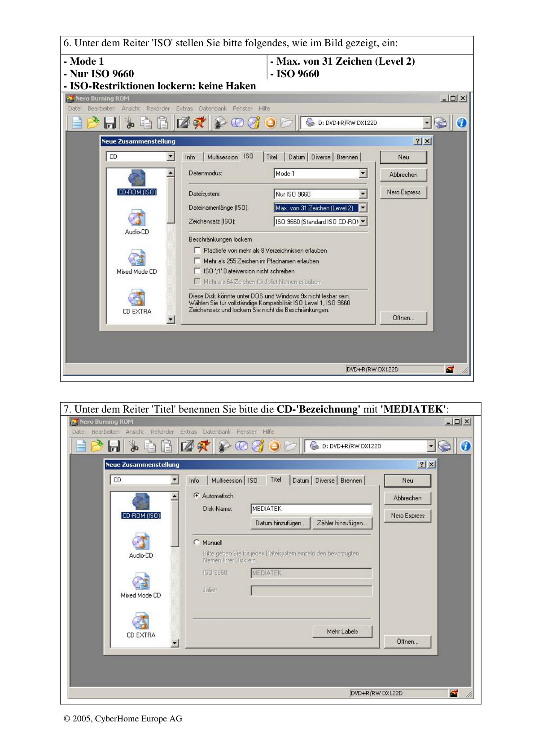This screenshot has width=534, height=756.
Task: Select the Manuell radio button
Action: pyautogui.click(x=196, y=542)
